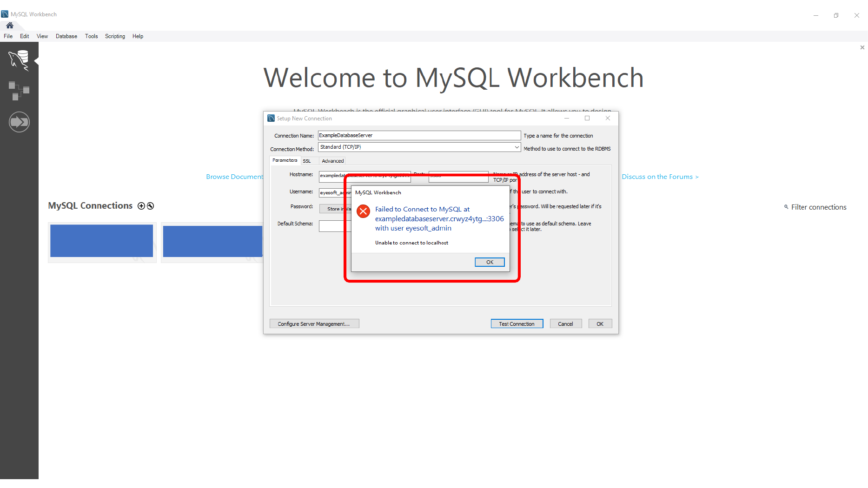The height and width of the screenshot is (488, 868).
Task: Open MySQL Connections sidebar dolphin icon
Action: coord(19,60)
